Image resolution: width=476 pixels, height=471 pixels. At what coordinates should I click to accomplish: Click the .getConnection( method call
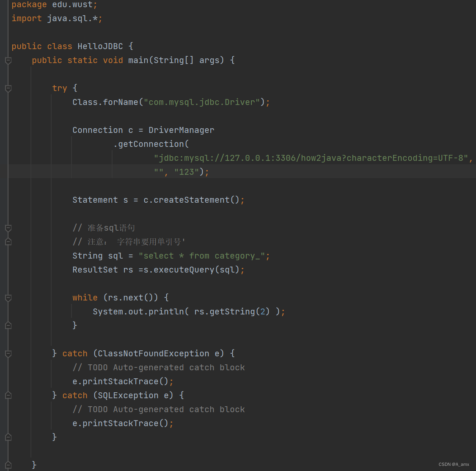tap(151, 144)
